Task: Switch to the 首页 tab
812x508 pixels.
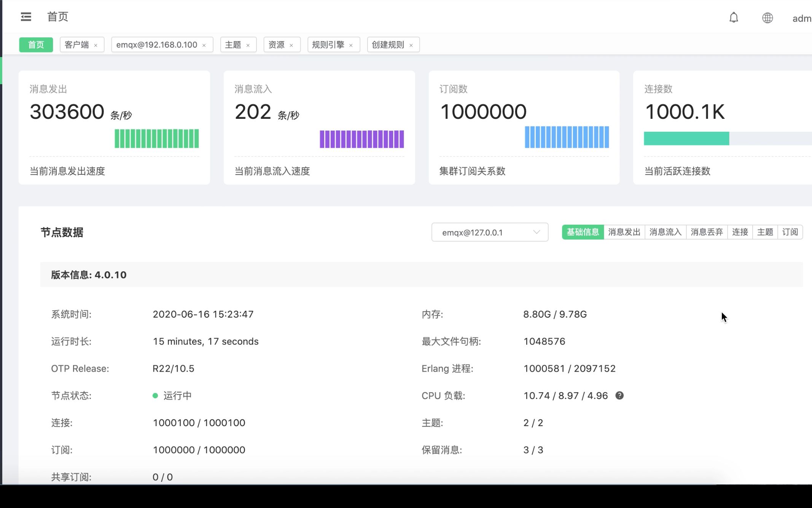Action: click(36, 45)
